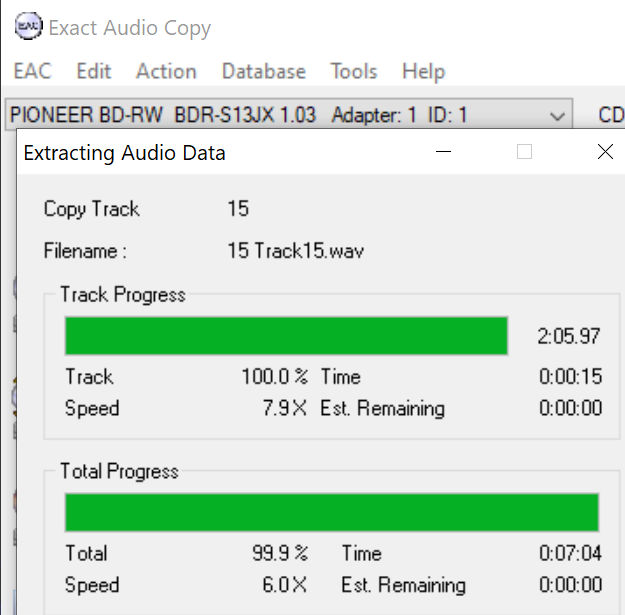Click the filename 15 Track15.wav
This screenshot has width=625, height=615.
(295, 251)
